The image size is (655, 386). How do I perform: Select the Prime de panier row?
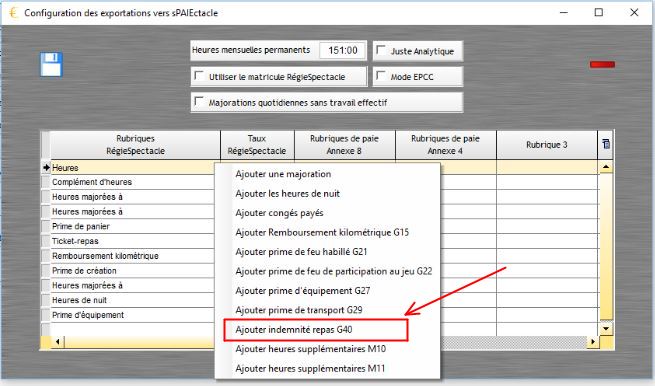click(x=132, y=226)
